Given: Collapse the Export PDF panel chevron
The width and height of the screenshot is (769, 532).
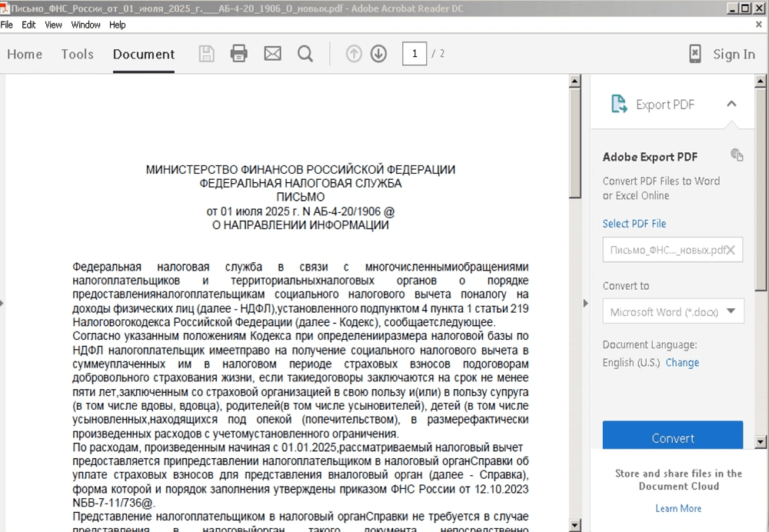Looking at the screenshot, I should click(x=731, y=104).
